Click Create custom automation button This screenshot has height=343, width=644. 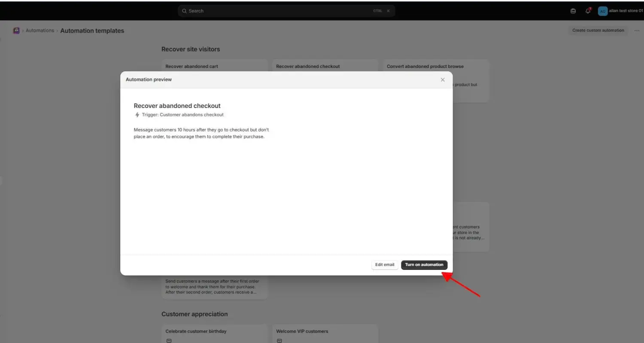click(598, 31)
